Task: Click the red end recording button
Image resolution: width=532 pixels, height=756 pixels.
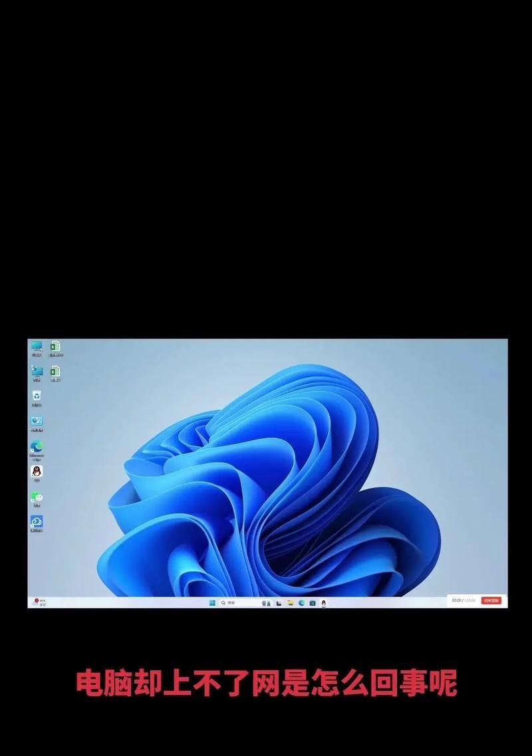Action: [491, 601]
